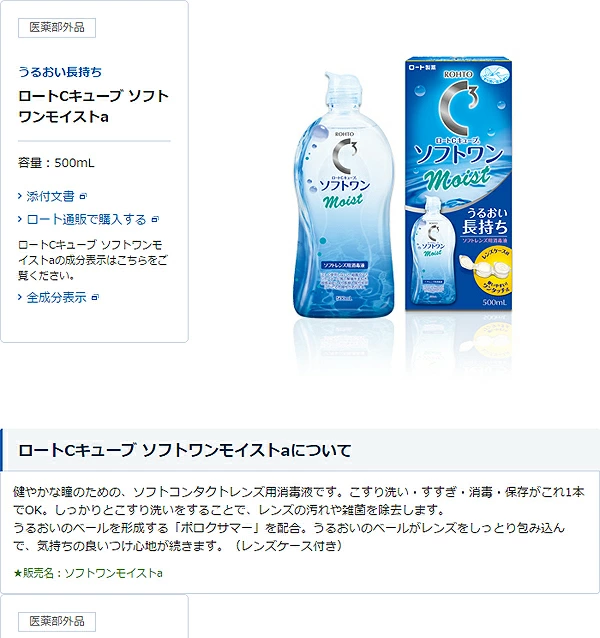Click the product title ロートCキューブ ソフトワンモイストa
600x638 pixels.
[x=94, y=107]
